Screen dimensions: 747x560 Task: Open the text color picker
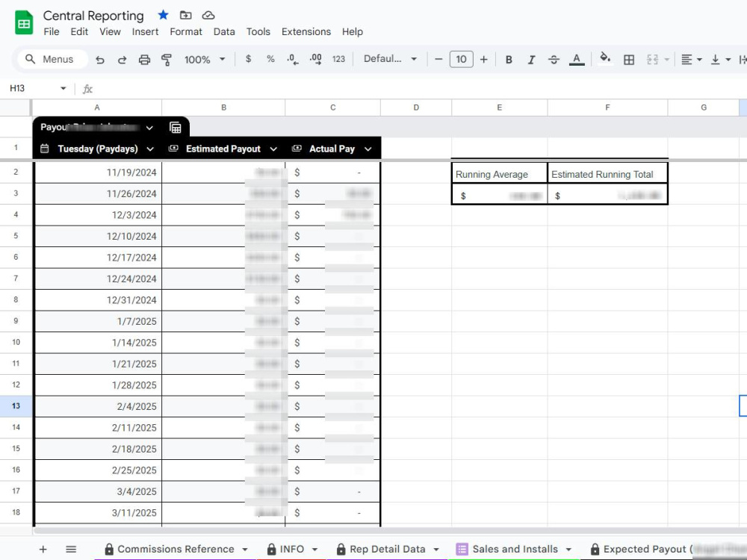coord(577,60)
